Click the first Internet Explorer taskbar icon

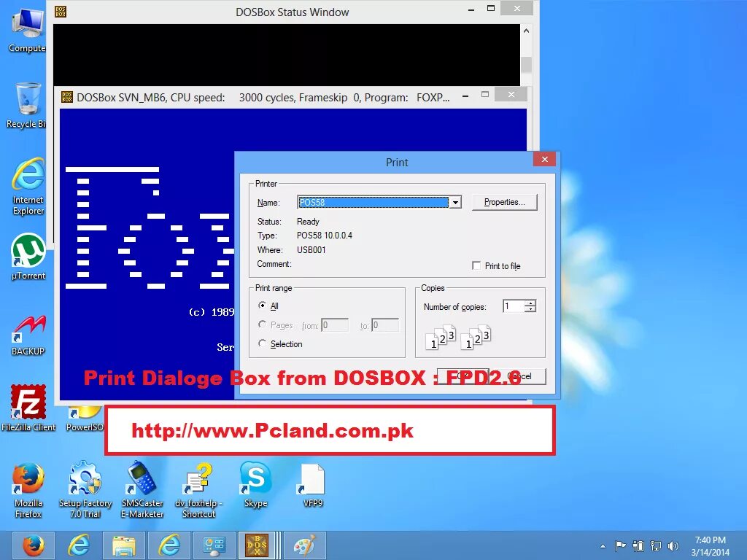coord(79,545)
